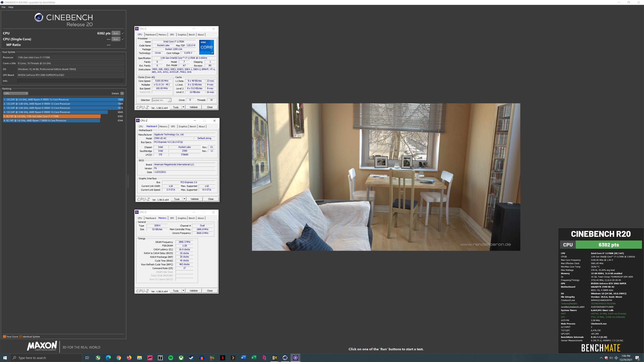This screenshot has width=644, height=362.
Task: Open Netflix from the taskbar
Action: pos(223,358)
